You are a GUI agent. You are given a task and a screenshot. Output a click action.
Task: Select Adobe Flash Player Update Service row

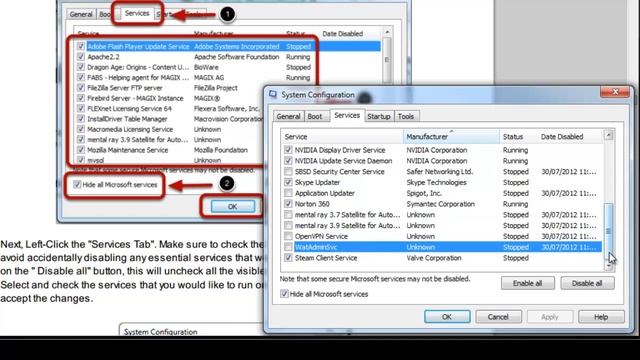[x=229, y=47]
